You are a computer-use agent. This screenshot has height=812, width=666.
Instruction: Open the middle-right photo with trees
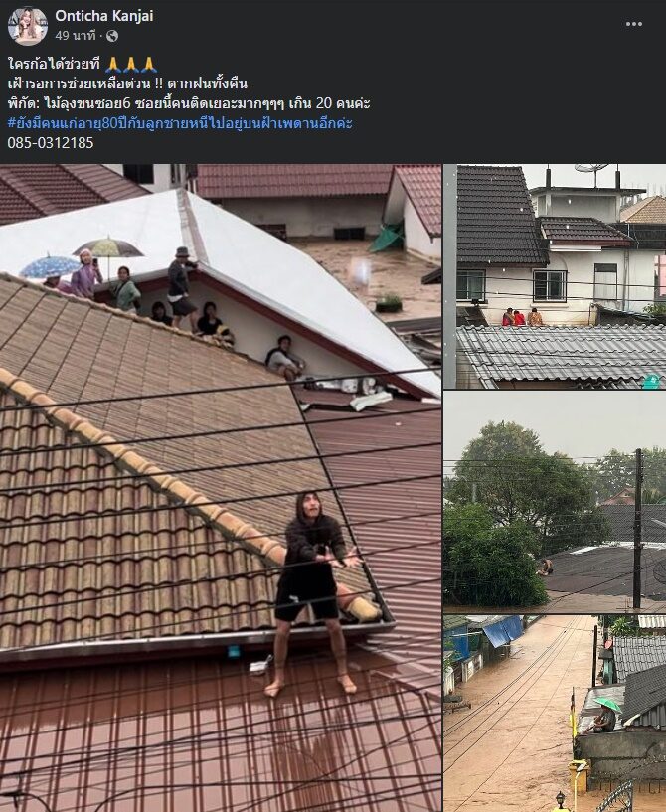point(555,501)
